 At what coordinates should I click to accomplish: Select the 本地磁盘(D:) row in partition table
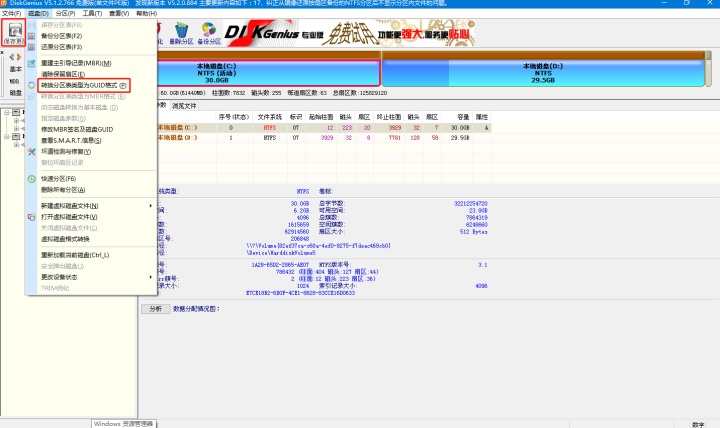coord(324,138)
